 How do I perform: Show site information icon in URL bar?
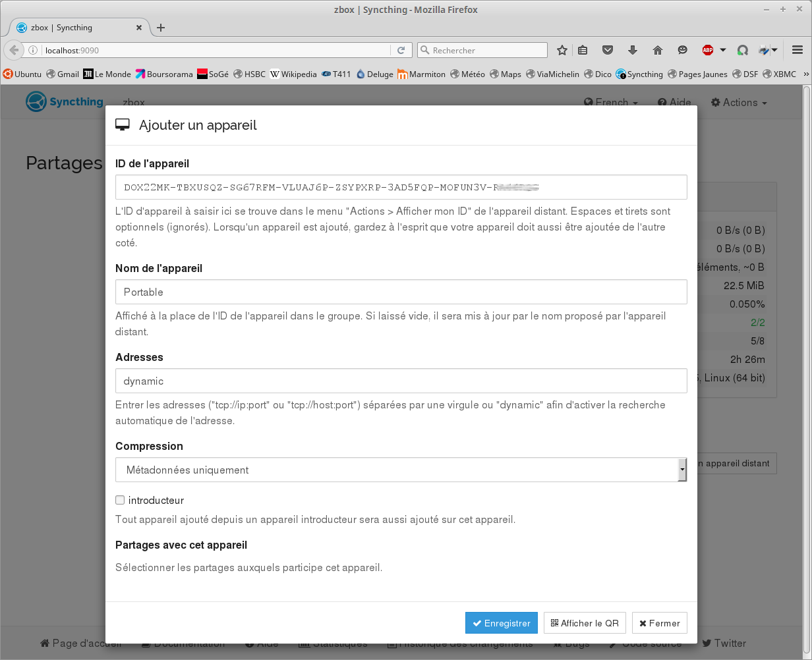33,50
